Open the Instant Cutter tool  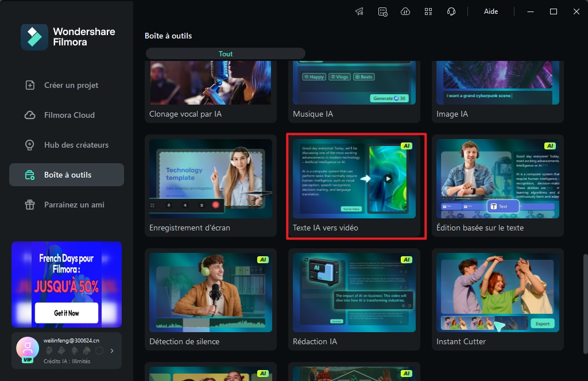coord(498,299)
